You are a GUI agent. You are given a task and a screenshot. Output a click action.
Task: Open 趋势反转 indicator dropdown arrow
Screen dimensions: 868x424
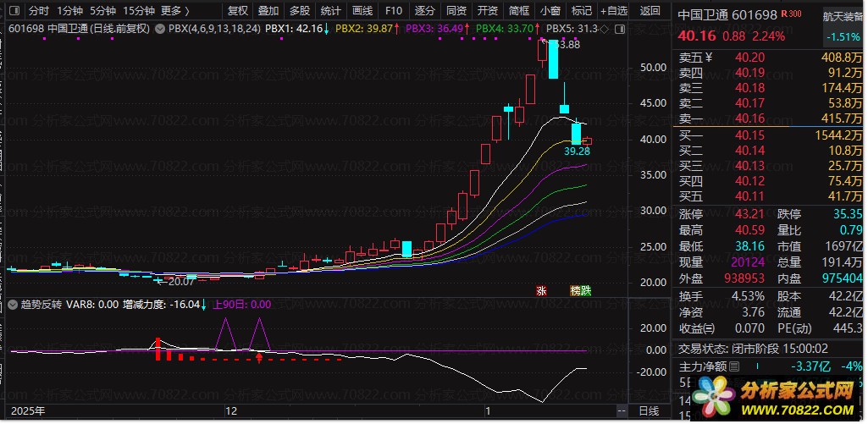coord(12,305)
